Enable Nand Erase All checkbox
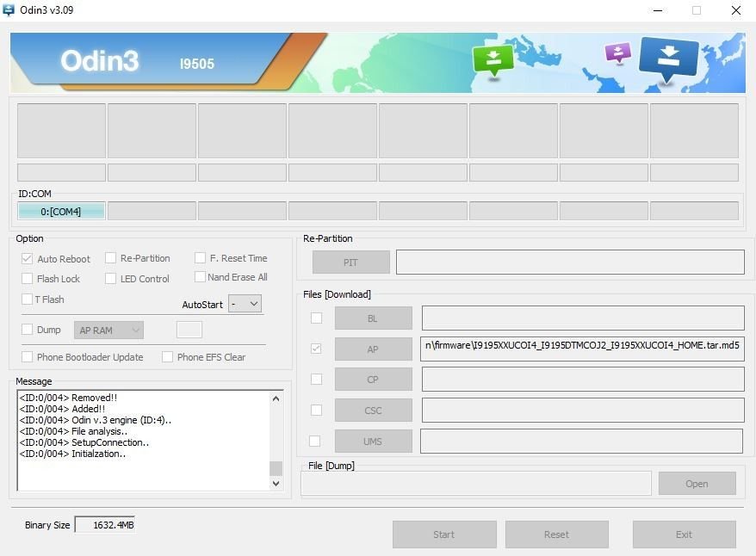Viewport: 756px width, 556px height. click(x=200, y=276)
